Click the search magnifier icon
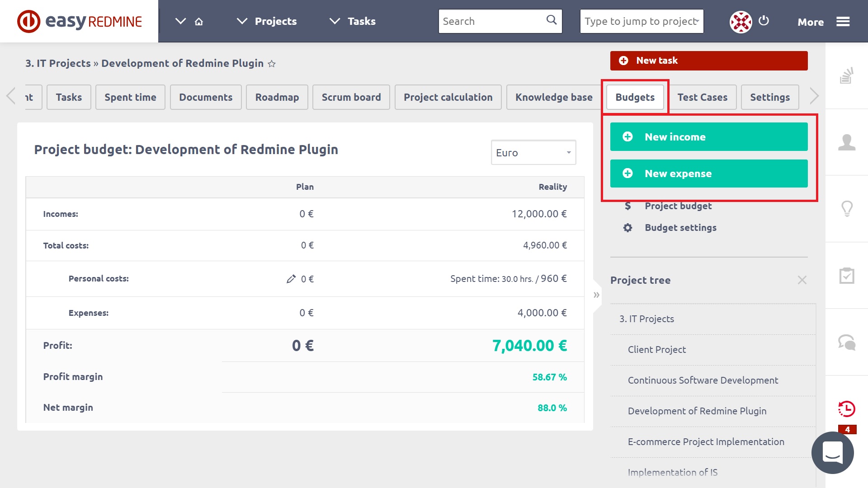The width and height of the screenshot is (868, 488). (x=552, y=20)
